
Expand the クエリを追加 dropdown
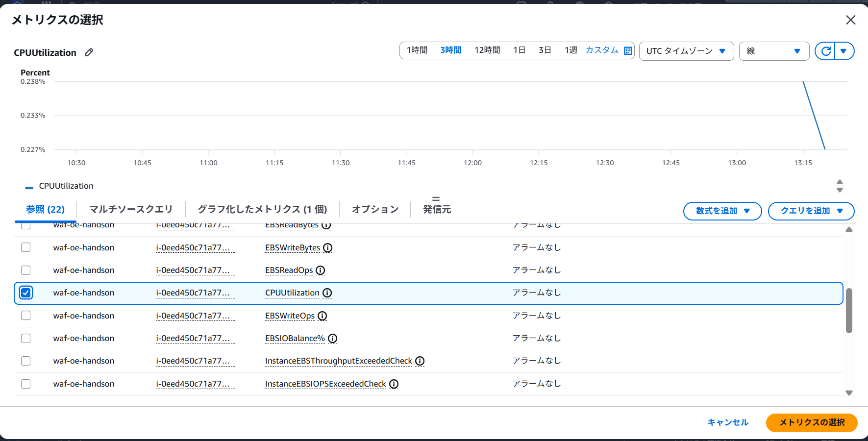pos(811,211)
